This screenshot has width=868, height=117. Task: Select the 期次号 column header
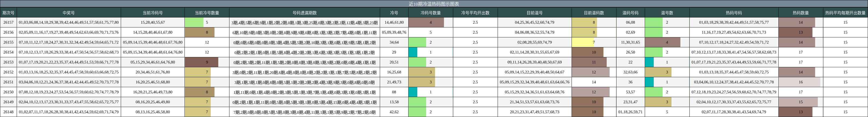8,12
